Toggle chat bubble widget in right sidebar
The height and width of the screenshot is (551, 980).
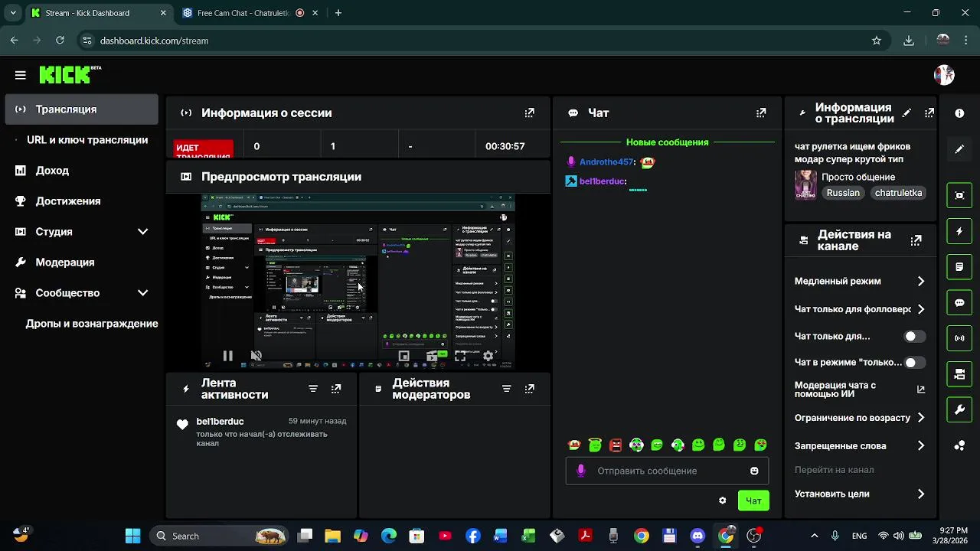tap(959, 302)
